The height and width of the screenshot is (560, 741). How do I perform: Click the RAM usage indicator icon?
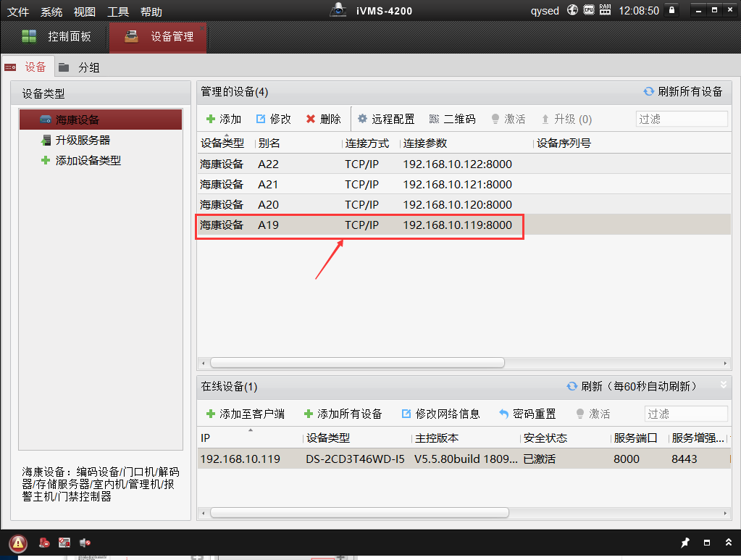click(x=605, y=11)
